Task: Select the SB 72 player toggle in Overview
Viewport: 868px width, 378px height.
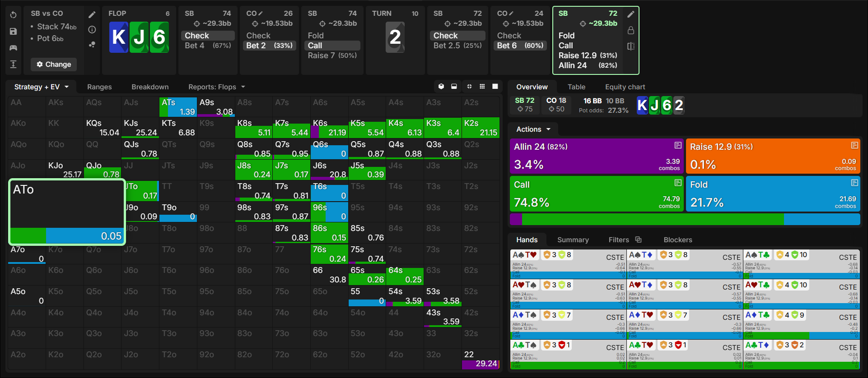Action: click(x=524, y=105)
